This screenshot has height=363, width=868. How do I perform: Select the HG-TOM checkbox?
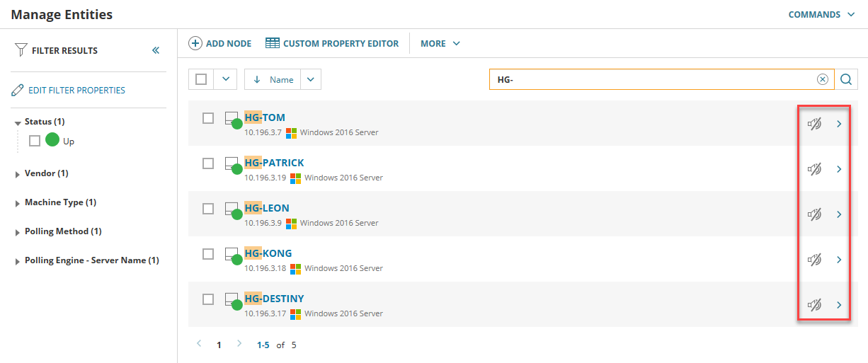[208, 118]
